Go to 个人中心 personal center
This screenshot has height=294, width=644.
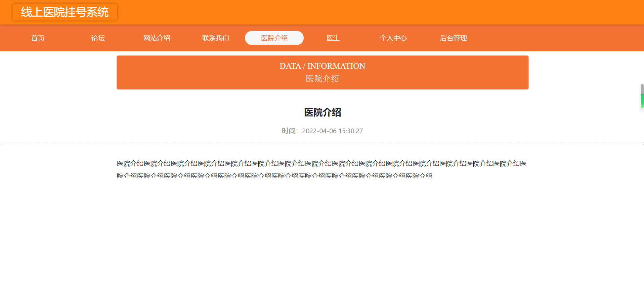(393, 38)
